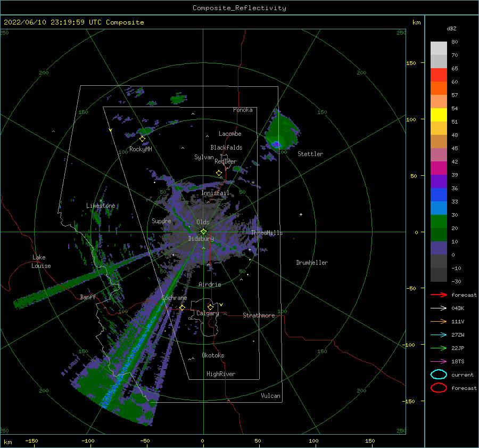
Task: Click the Olds city label
Action: [203, 222]
